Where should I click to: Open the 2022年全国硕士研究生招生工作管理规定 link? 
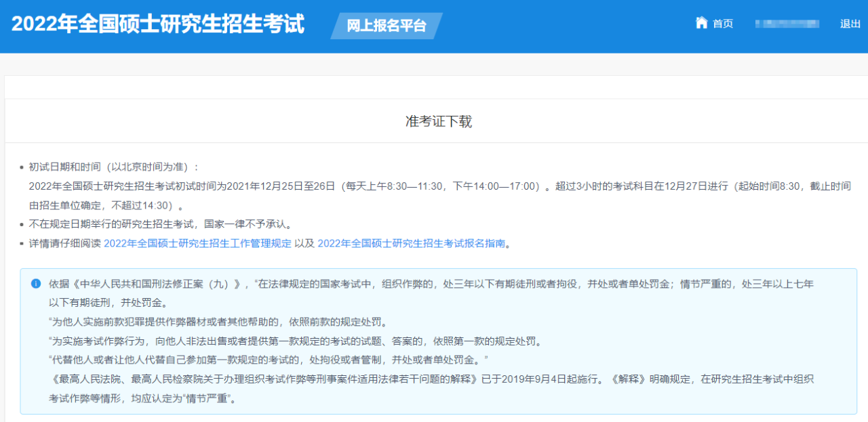pos(197,244)
